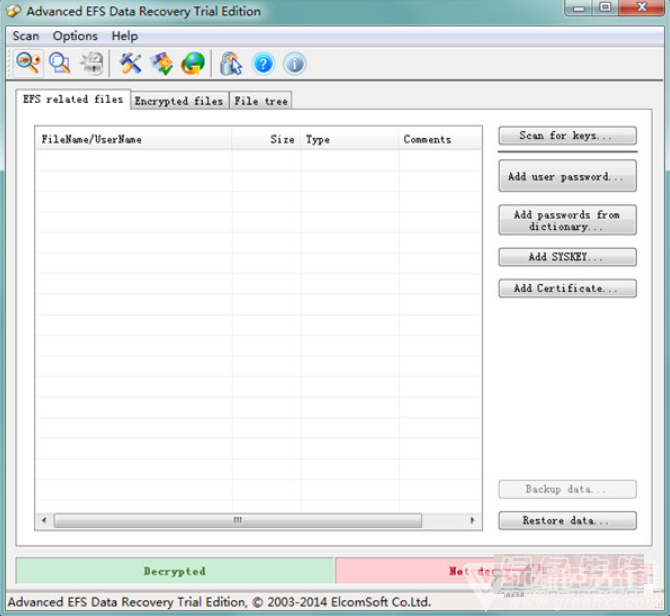This screenshot has width=670, height=616.
Task: Open the Scan menu
Action: point(26,36)
